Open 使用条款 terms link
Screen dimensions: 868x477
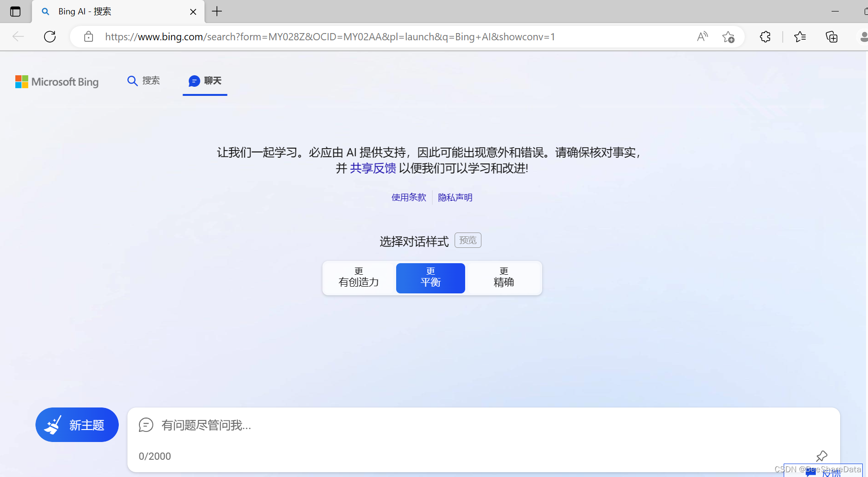409,198
